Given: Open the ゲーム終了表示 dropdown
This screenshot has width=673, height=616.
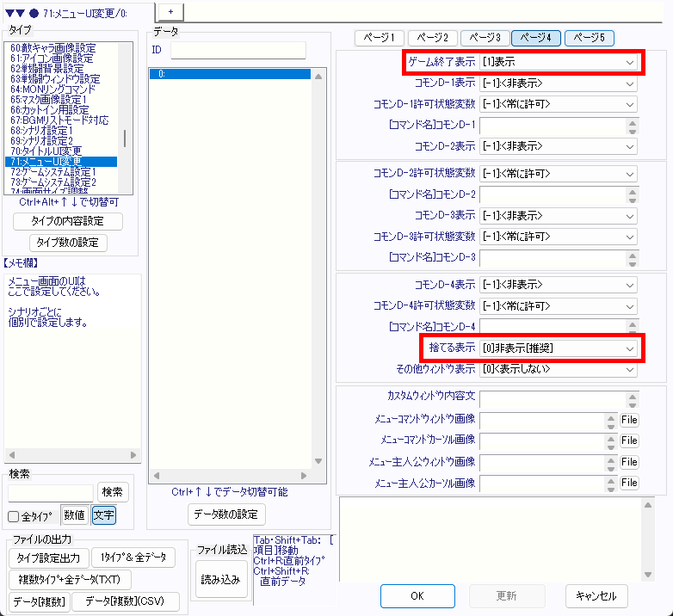Looking at the screenshot, I should [x=559, y=63].
